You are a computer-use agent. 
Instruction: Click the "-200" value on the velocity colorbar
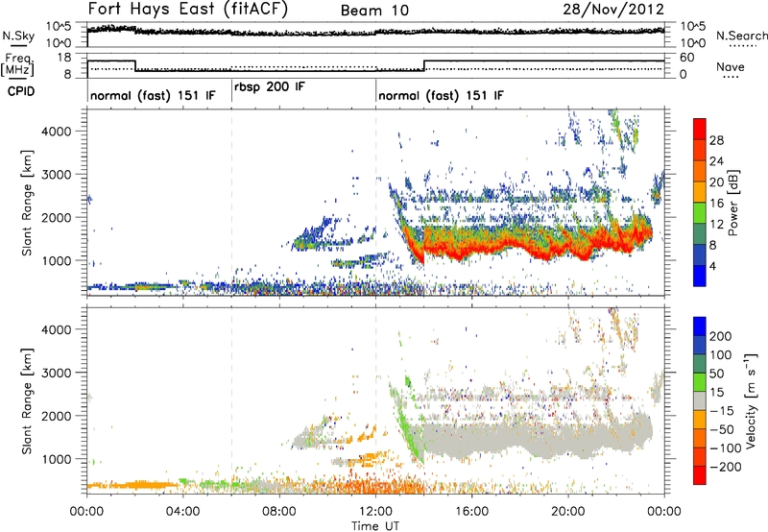click(725, 467)
